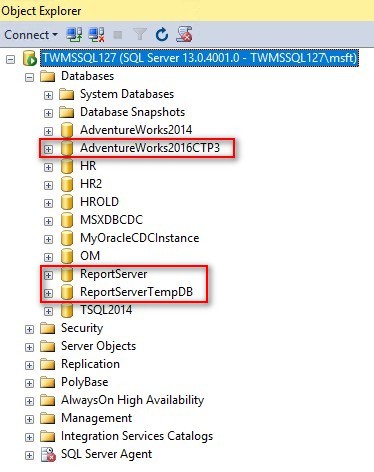Click the System Databases folder icon
Image resolution: width=374 pixels, height=472 pixels.
click(66, 94)
